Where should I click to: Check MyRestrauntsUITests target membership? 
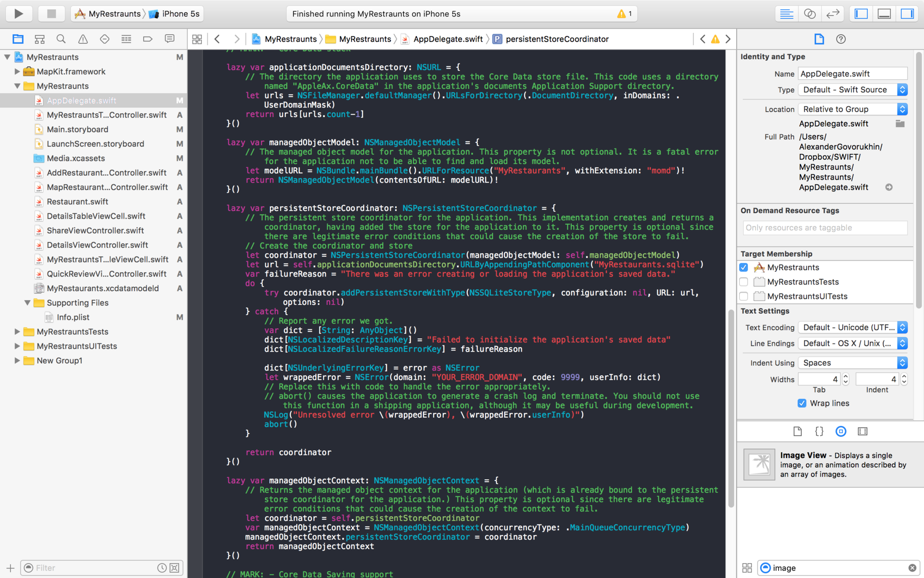[744, 296]
